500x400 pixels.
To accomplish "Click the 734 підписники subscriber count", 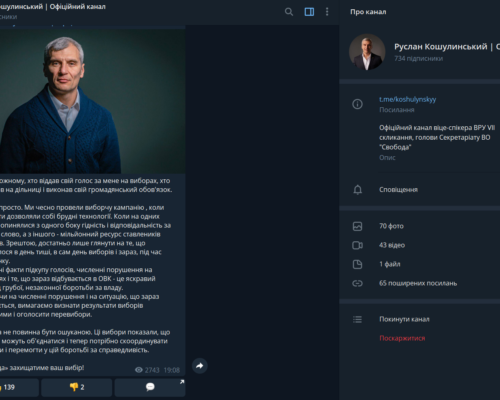I will (419, 59).
